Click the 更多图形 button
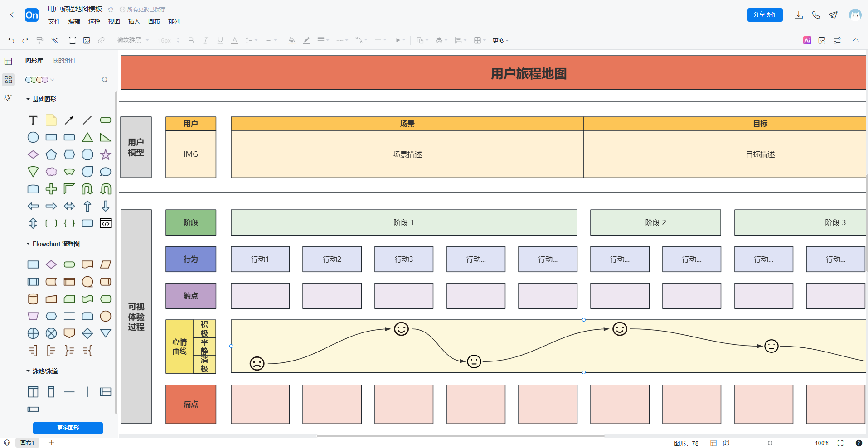 (x=68, y=428)
